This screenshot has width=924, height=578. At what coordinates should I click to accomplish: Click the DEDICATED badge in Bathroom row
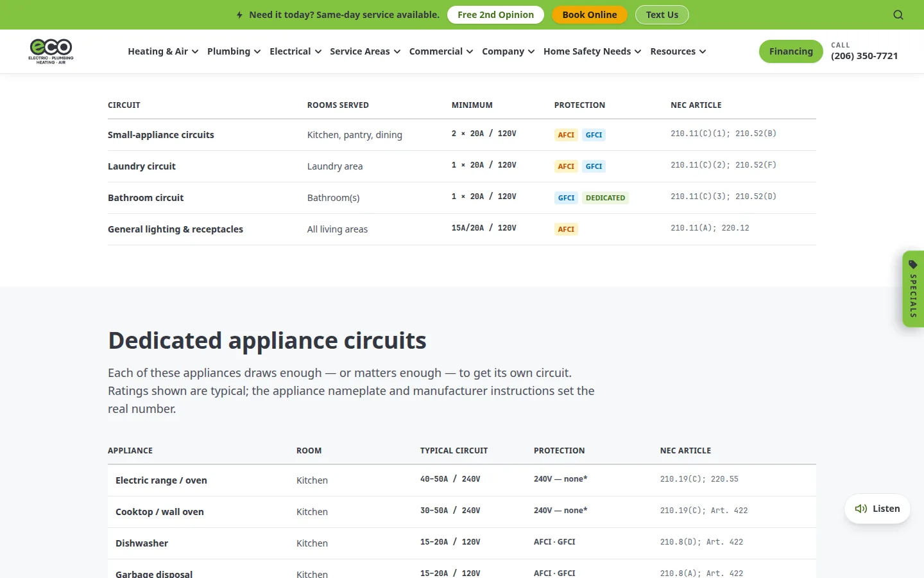(605, 198)
